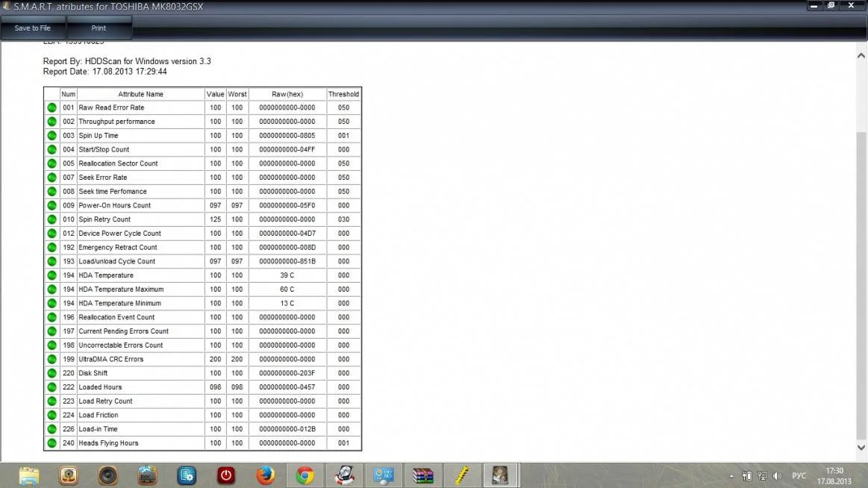This screenshot has height=488, width=868.
Task: Click the РУС language indicator
Action: [799, 476]
